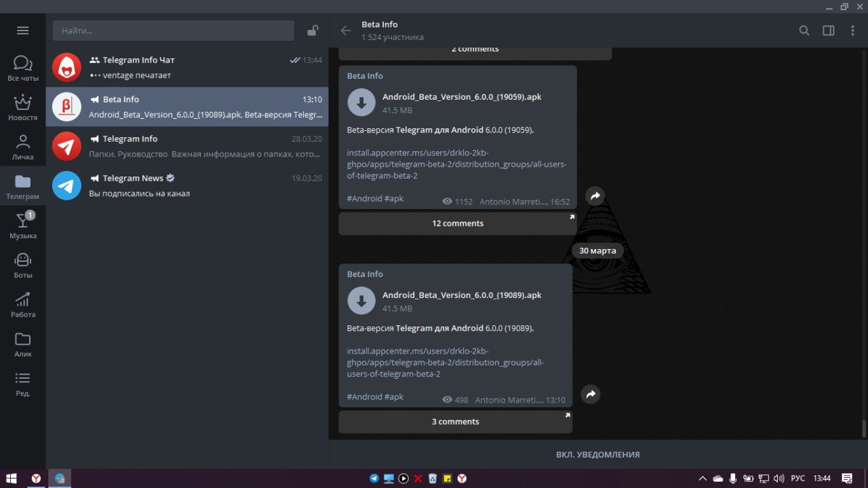This screenshot has height=488, width=868.
Task: Click #apk hashtag in the 19089 post
Action: [394, 396]
